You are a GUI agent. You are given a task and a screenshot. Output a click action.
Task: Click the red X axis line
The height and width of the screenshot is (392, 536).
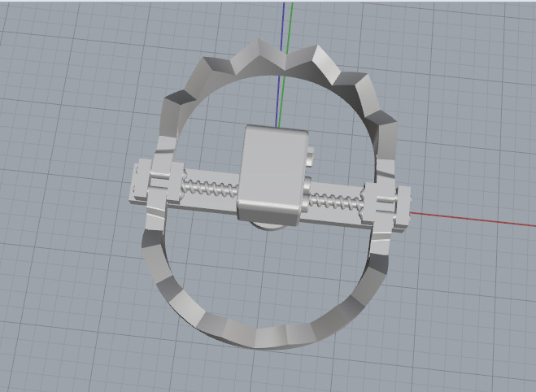473,219
